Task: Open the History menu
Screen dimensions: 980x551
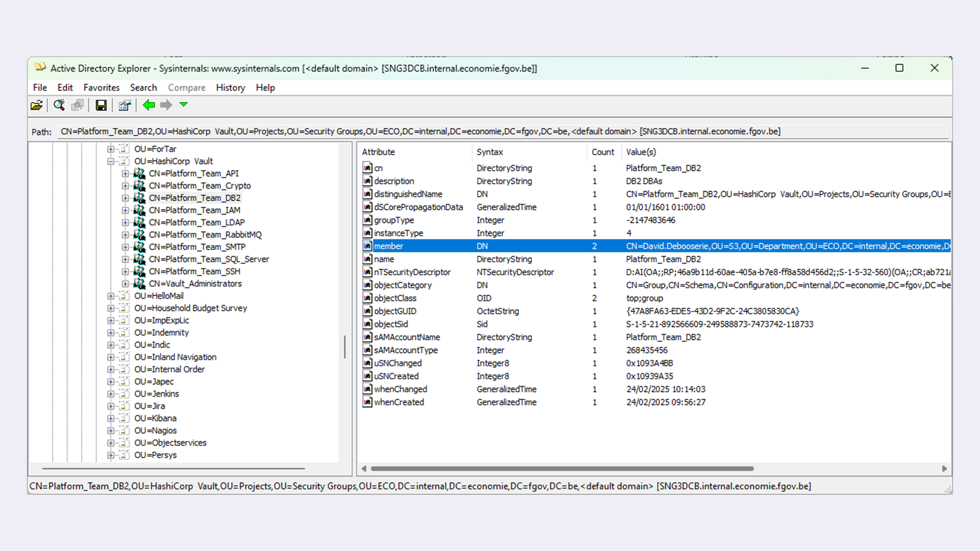Action: [230, 88]
